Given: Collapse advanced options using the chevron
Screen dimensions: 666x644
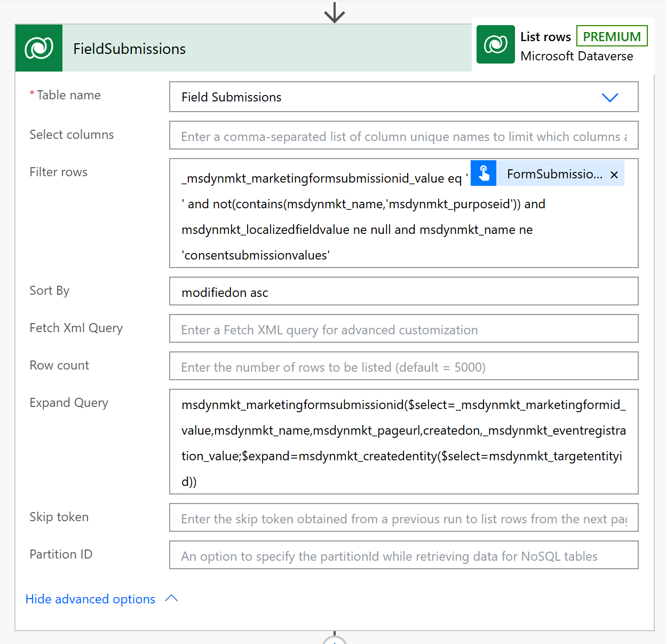Looking at the screenshot, I should (x=171, y=599).
